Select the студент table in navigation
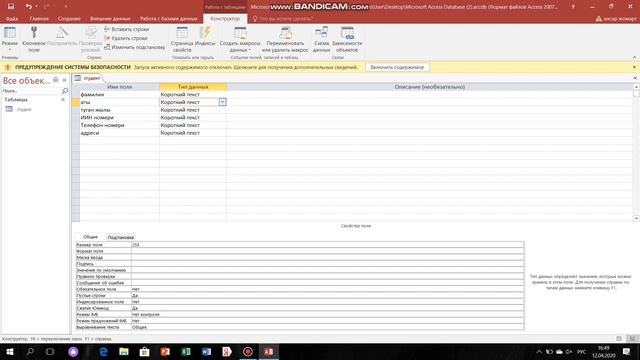The height and width of the screenshot is (360, 640). [x=24, y=109]
